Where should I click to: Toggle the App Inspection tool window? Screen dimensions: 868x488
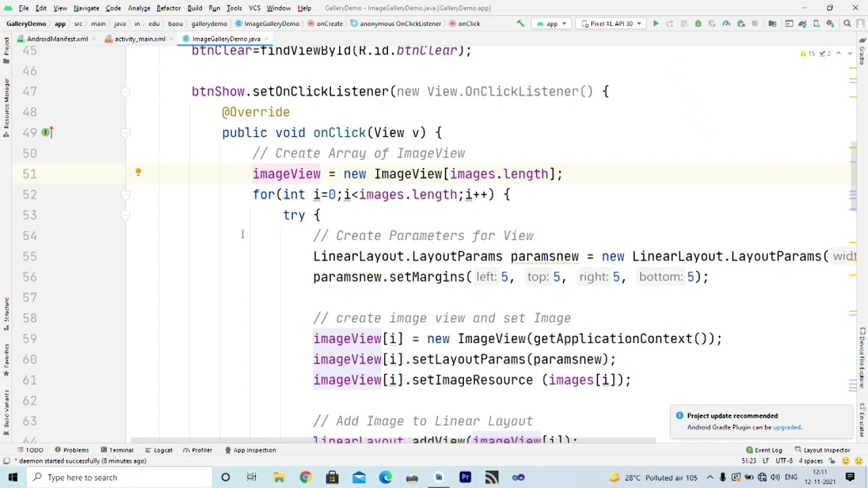250,450
